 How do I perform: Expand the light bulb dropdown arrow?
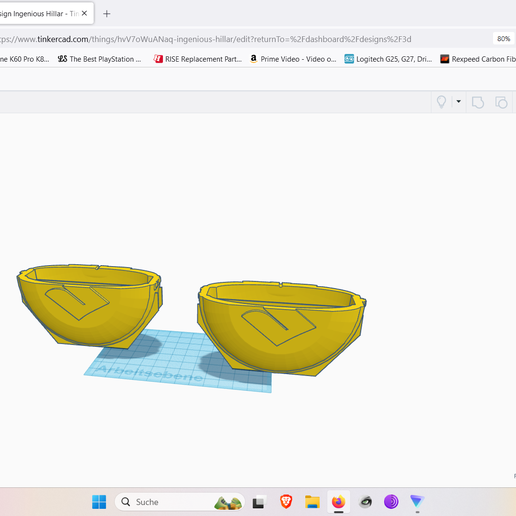coord(459,101)
